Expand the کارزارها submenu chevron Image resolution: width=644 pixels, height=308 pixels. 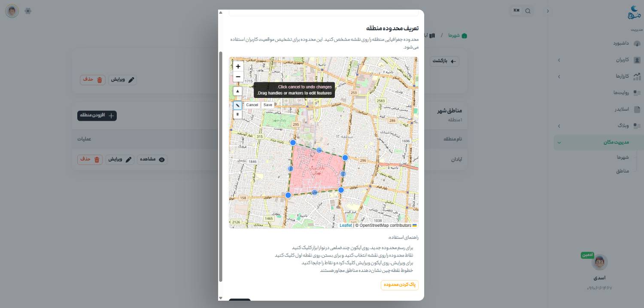click(559, 76)
